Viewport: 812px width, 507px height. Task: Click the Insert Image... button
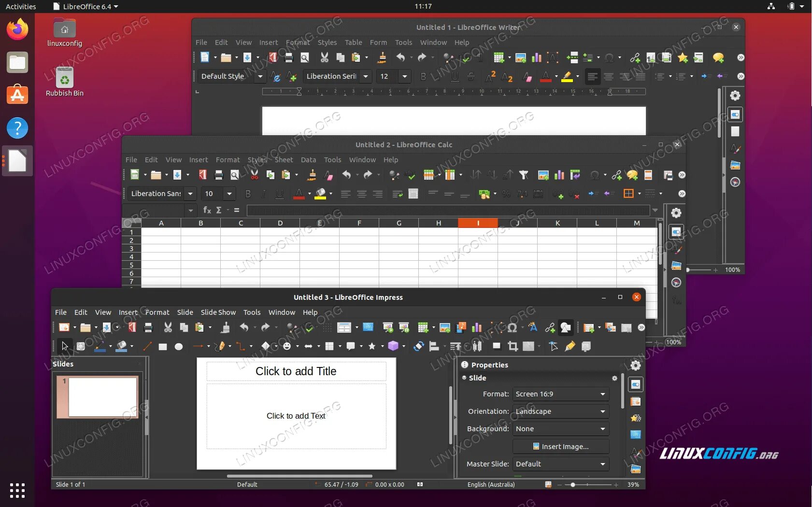click(x=560, y=447)
